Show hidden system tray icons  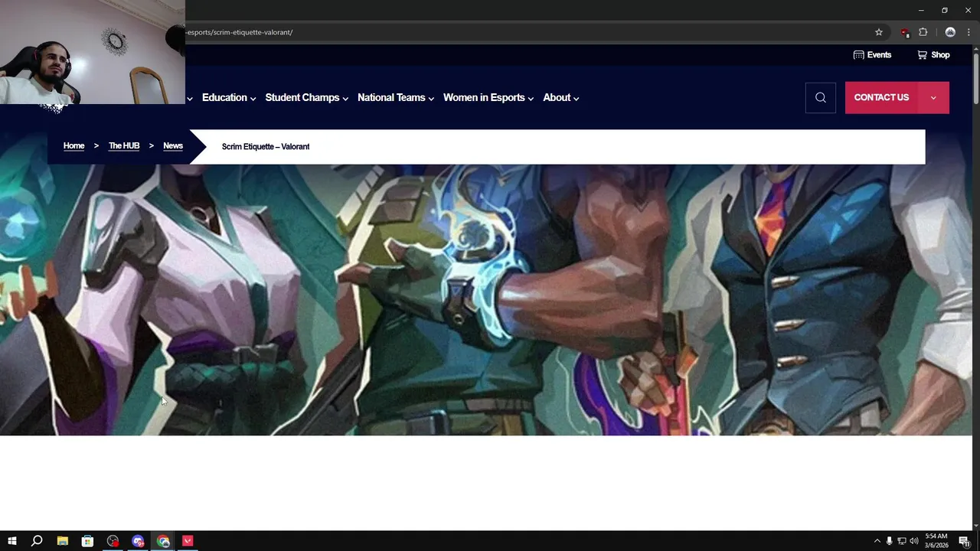click(x=877, y=541)
